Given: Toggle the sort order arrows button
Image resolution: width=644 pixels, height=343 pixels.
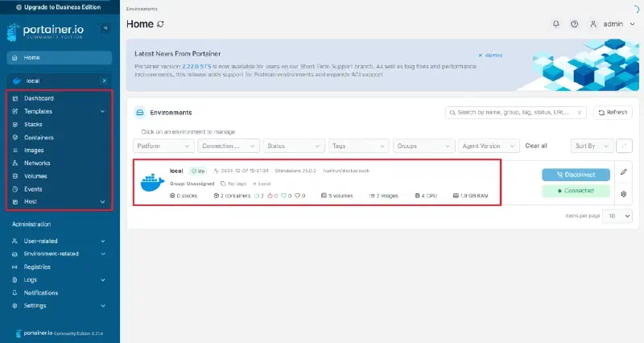Looking at the screenshot, I should pos(624,146).
